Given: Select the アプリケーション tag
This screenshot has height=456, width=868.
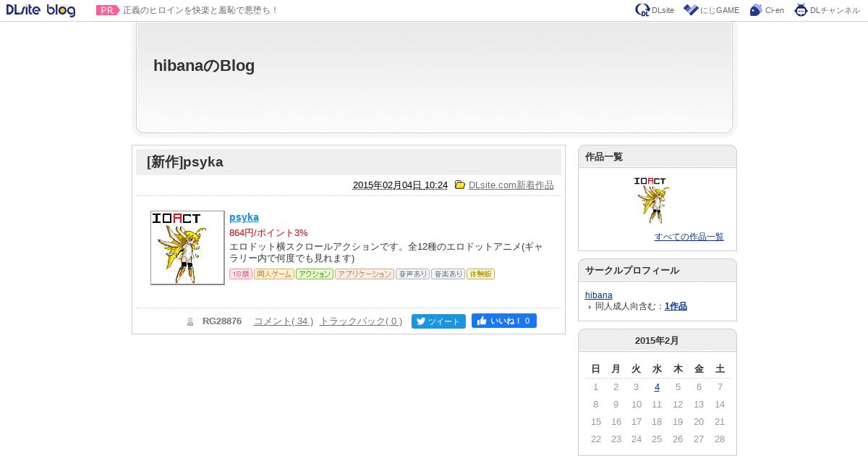Looking at the screenshot, I should click(365, 274).
